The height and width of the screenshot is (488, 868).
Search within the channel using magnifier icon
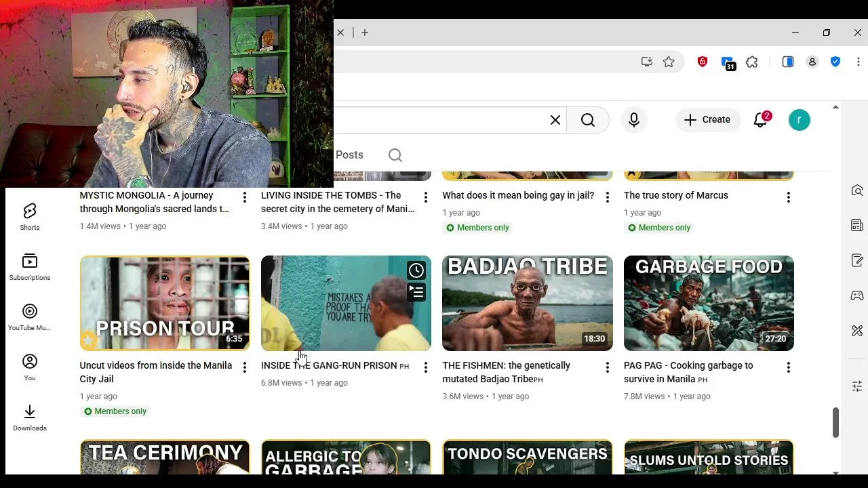coord(395,155)
